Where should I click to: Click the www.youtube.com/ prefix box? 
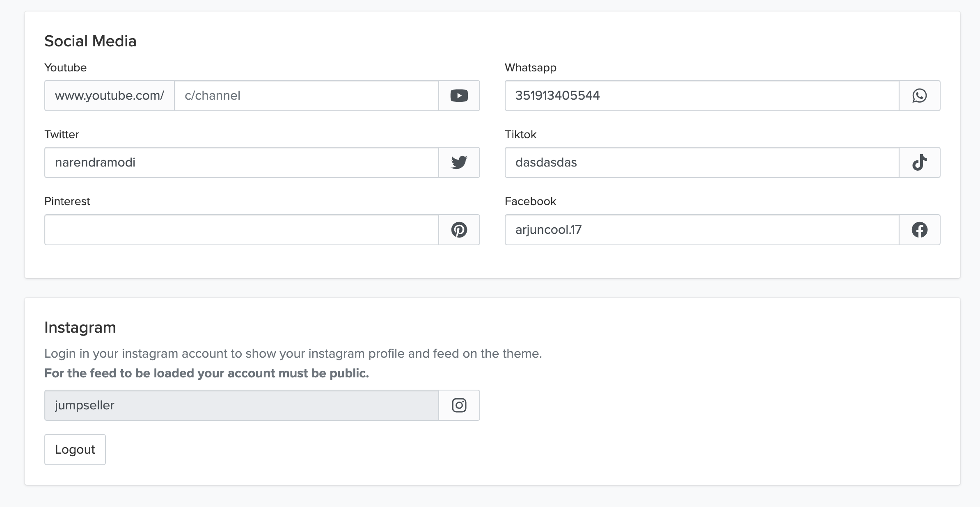110,96
